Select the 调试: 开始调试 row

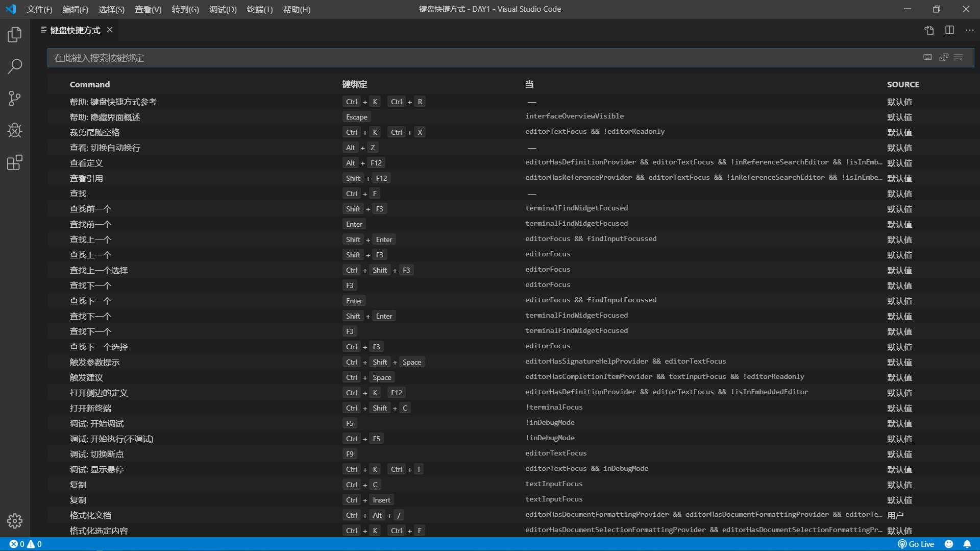(x=510, y=423)
